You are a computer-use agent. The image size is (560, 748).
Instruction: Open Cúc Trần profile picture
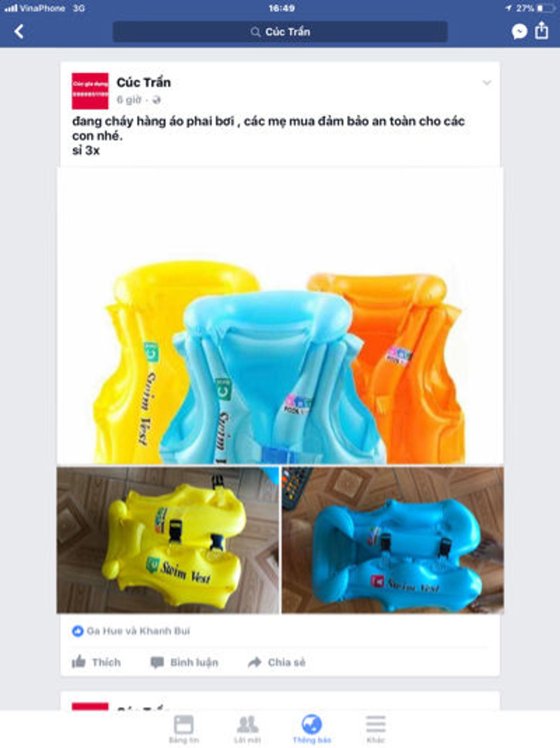tap(90, 91)
